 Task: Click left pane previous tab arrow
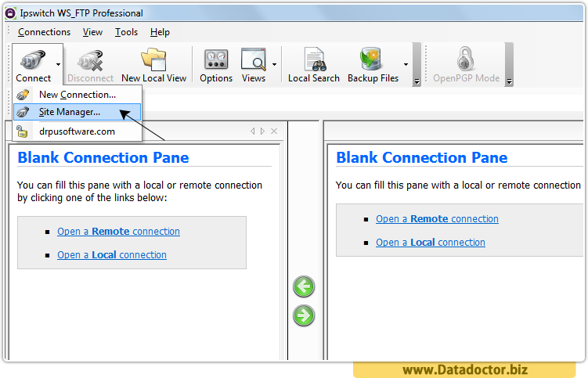point(252,131)
